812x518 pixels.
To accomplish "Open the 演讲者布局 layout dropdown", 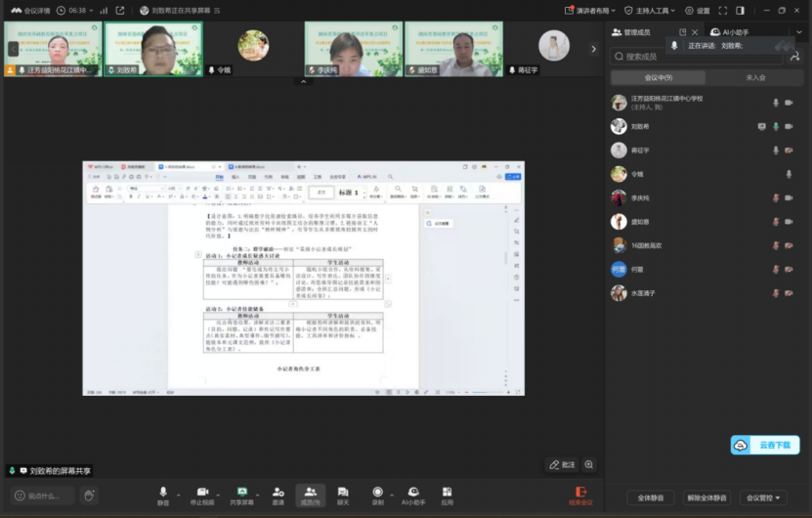I will (590, 11).
